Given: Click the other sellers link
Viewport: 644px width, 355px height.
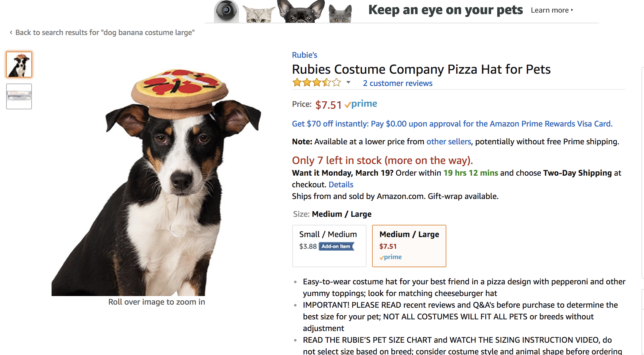Looking at the screenshot, I should [x=448, y=142].
